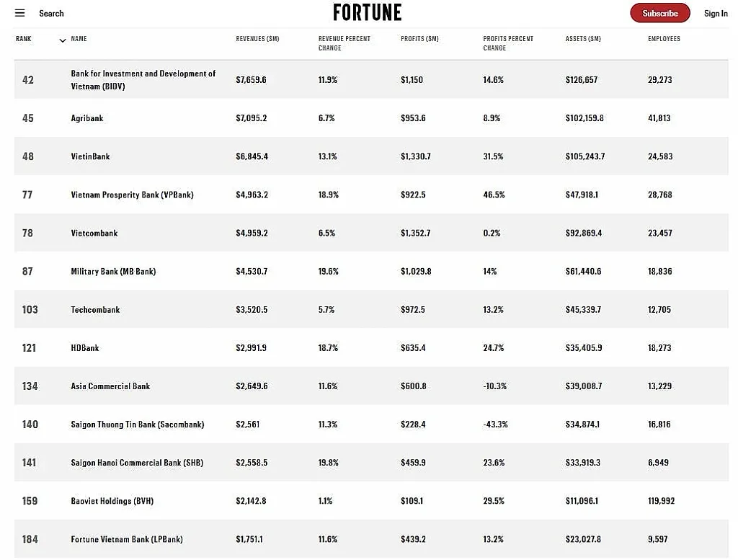Select LPBank employees 9,597

pos(657,539)
